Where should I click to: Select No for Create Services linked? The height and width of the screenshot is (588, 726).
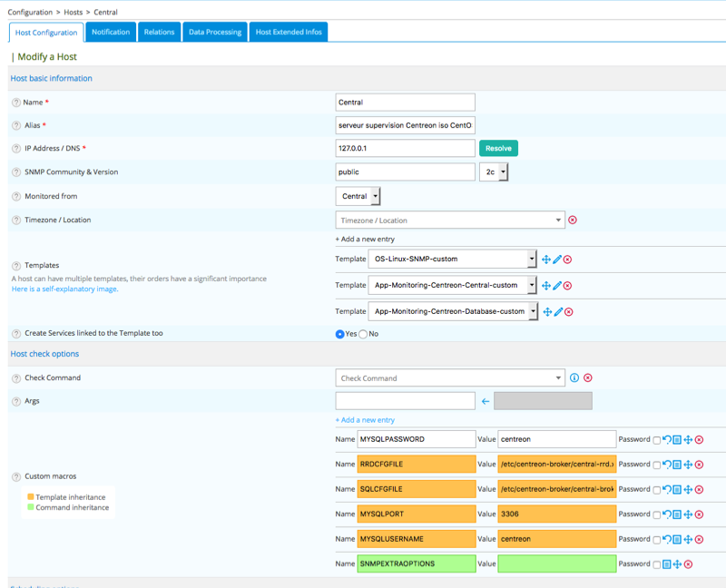pyautogui.click(x=363, y=334)
